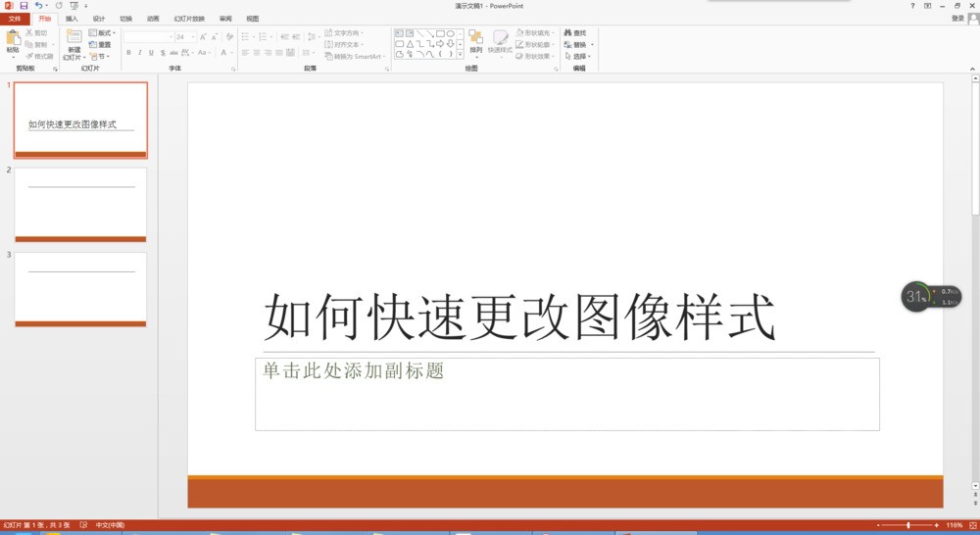Select the rectangle shape in shapes gallery

click(x=440, y=33)
